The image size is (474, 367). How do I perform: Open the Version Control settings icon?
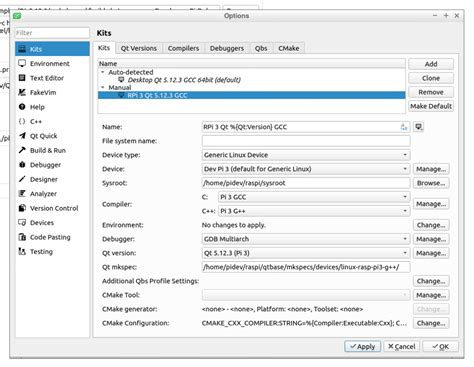tap(22, 208)
